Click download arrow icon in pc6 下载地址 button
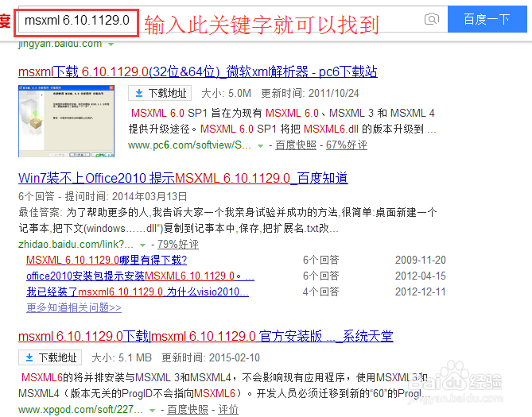532x417 pixels. pyautogui.click(x=139, y=93)
